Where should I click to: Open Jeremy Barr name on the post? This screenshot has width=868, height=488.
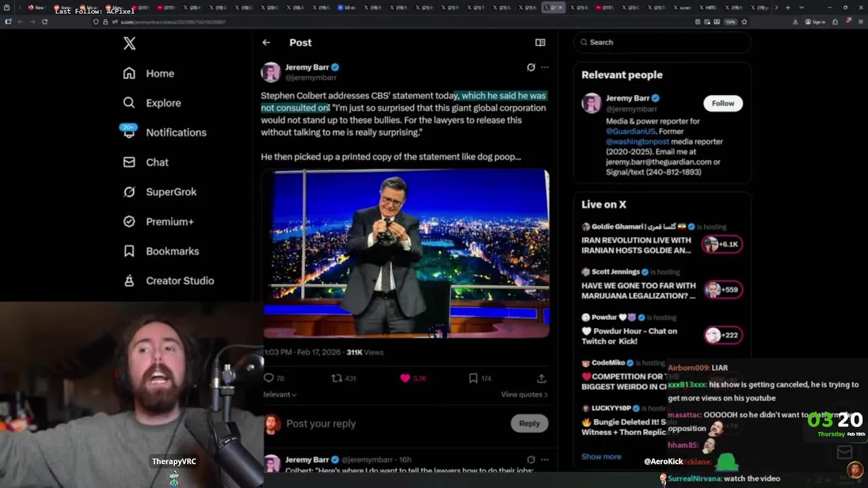pyautogui.click(x=307, y=67)
